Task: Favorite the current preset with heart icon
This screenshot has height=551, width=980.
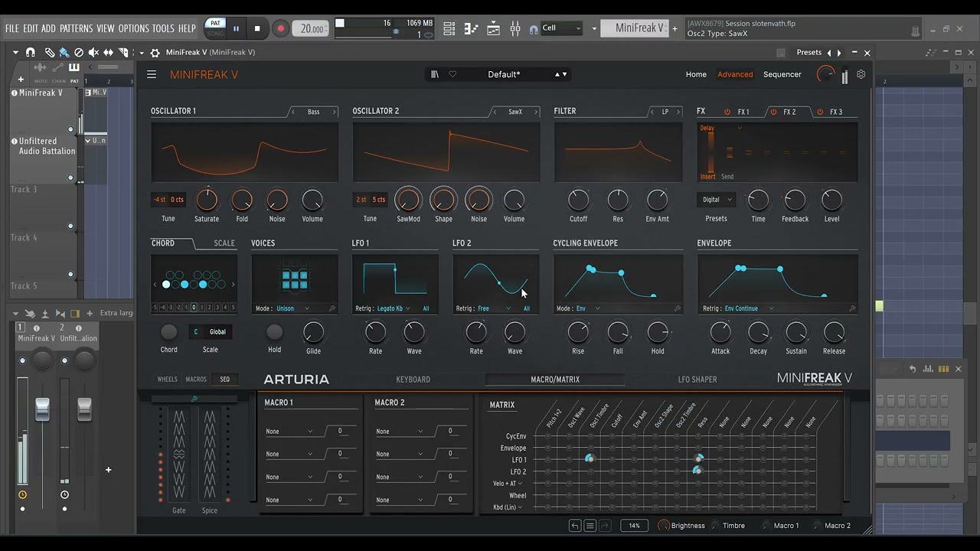Action: point(452,74)
